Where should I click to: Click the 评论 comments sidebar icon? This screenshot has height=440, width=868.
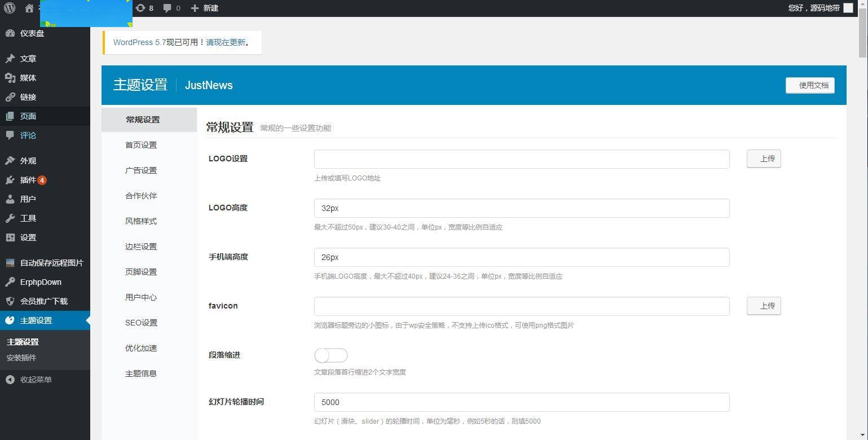coord(28,135)
